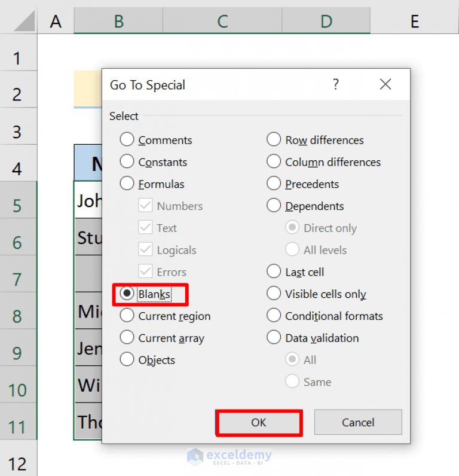
Task: Click the Help question mark in the dialog
Action: 335,84
